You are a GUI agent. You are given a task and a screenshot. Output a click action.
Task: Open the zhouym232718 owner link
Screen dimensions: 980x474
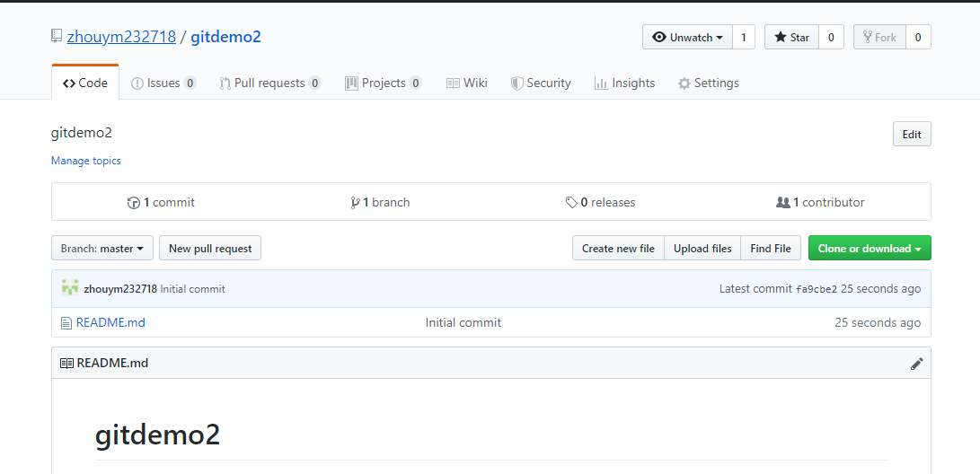[x=121, y=37]
